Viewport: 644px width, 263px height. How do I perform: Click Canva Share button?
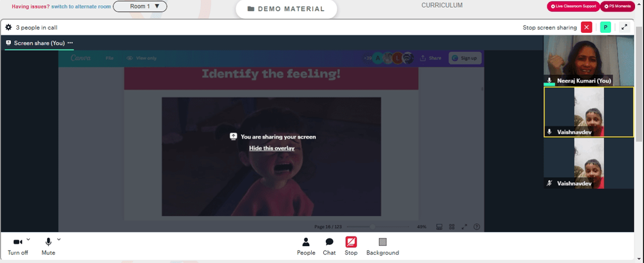point(430,58)
